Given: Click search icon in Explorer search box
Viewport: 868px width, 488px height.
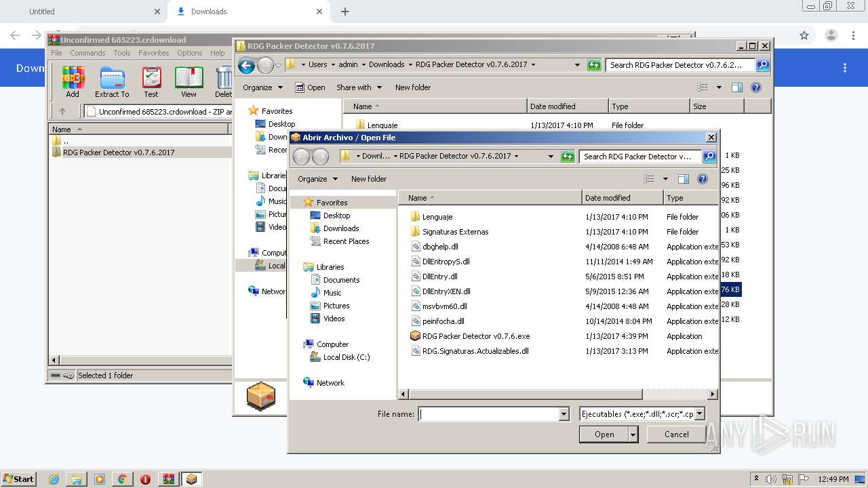Looking at the screenshot, I should [763, 65].
